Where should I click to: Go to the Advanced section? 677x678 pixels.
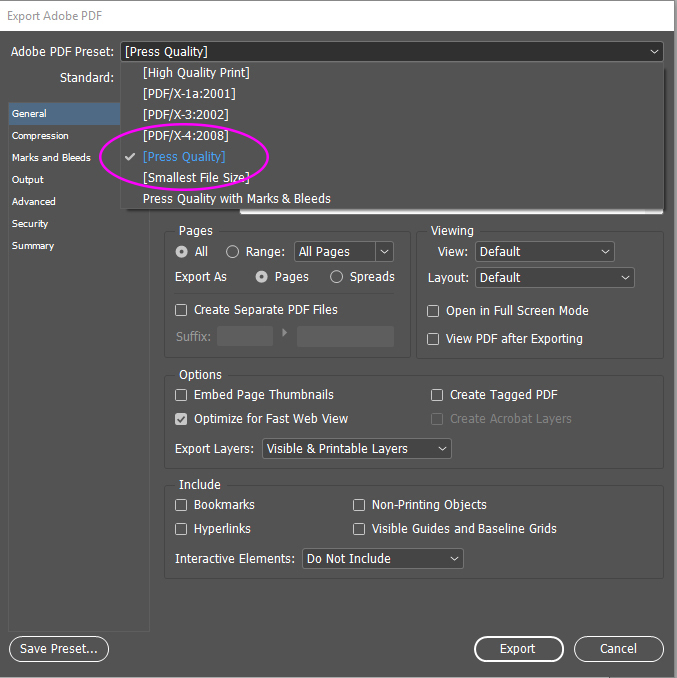[x=64, y=202]
